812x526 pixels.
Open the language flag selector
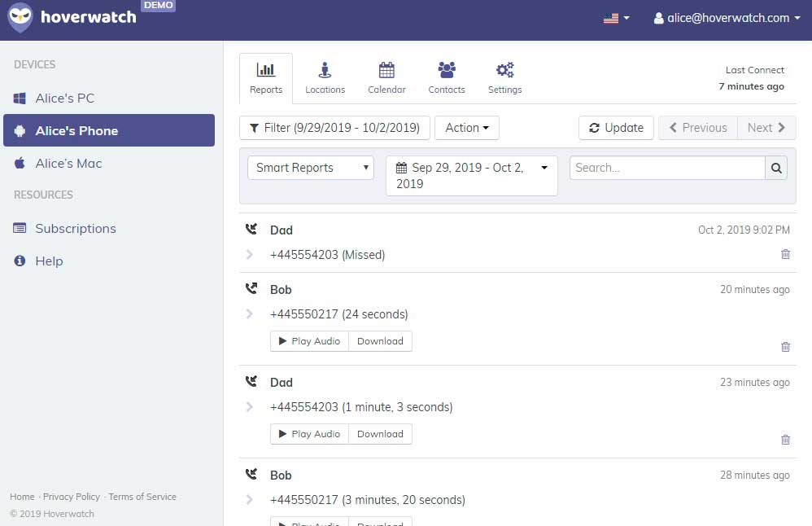[x=616, y=18]
